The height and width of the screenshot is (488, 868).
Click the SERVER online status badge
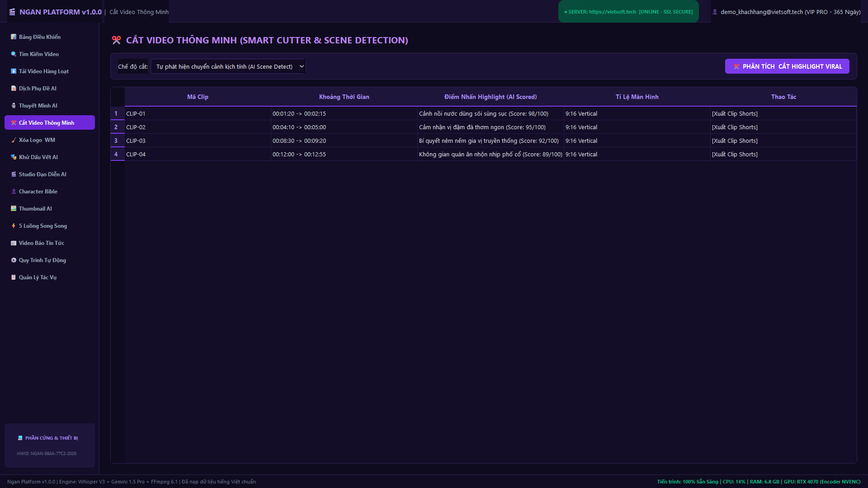(628, 12)
